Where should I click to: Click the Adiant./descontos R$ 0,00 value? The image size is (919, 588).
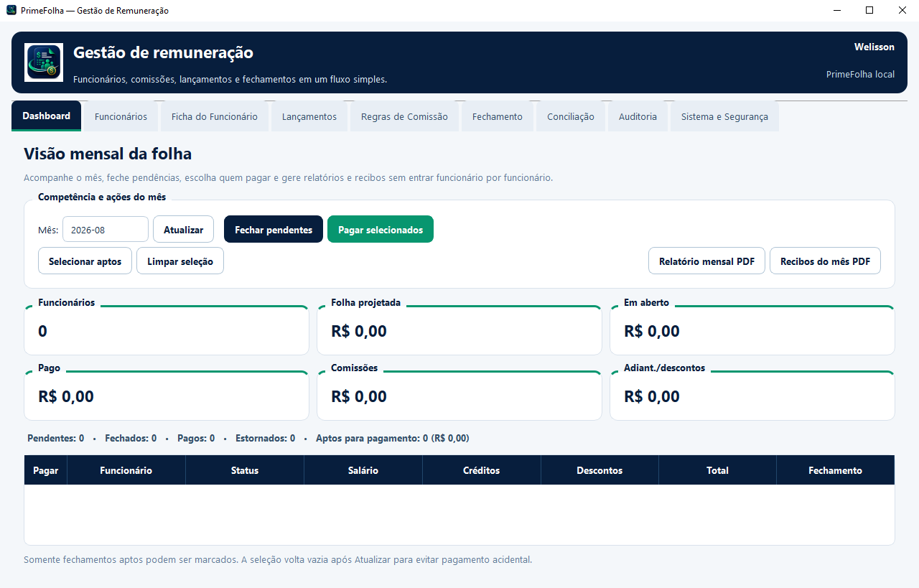point(652,396)
